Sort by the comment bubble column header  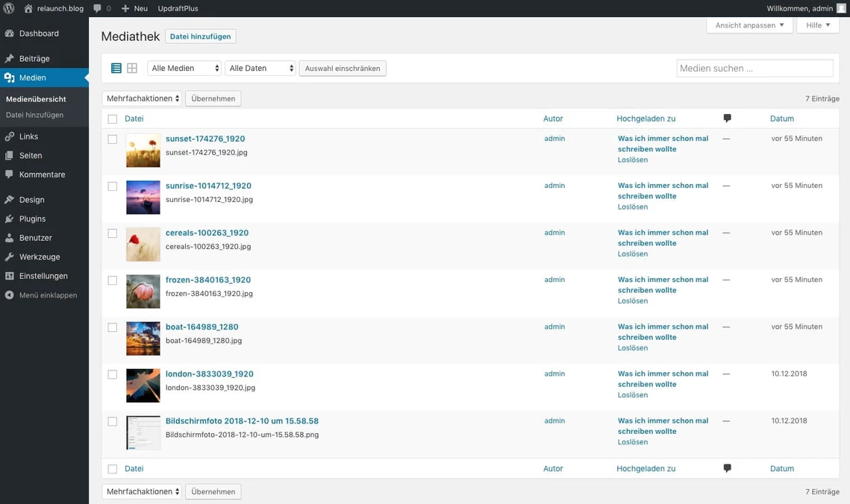(726, 118)
